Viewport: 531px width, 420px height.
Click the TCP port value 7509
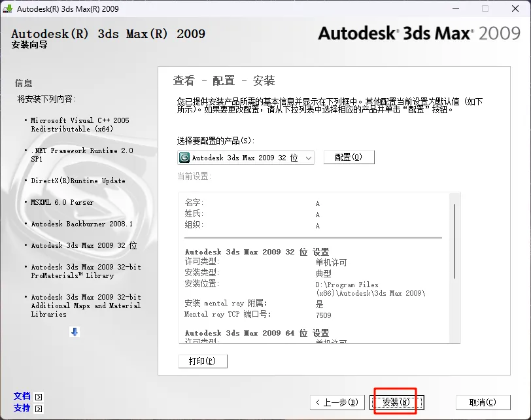coord(324,315)
